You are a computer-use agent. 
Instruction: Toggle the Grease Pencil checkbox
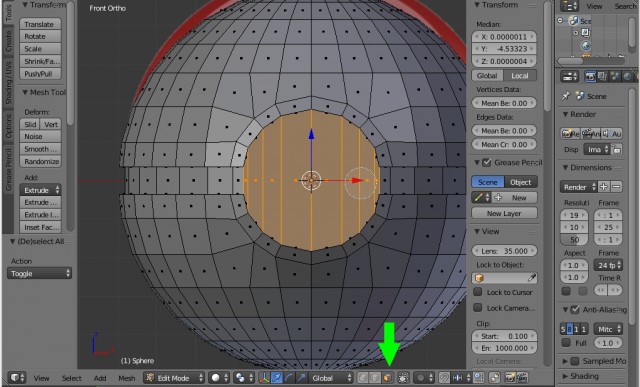[487, 162]
